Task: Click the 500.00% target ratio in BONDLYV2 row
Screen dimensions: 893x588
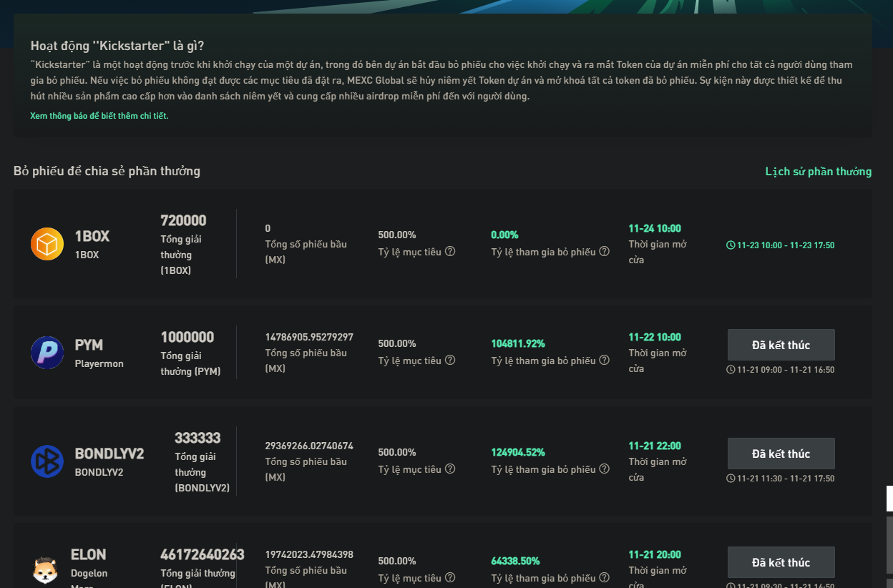Action: coord(397,452)
